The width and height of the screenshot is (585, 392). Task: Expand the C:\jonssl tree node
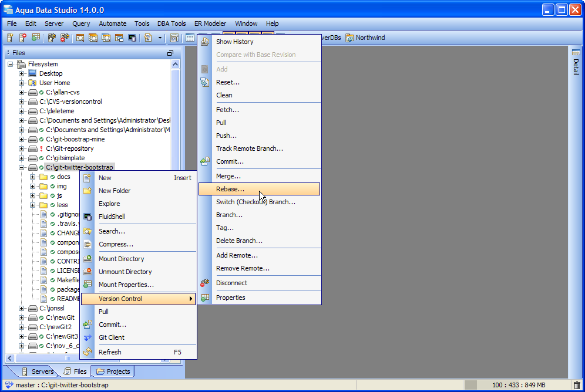coord(22,308)
